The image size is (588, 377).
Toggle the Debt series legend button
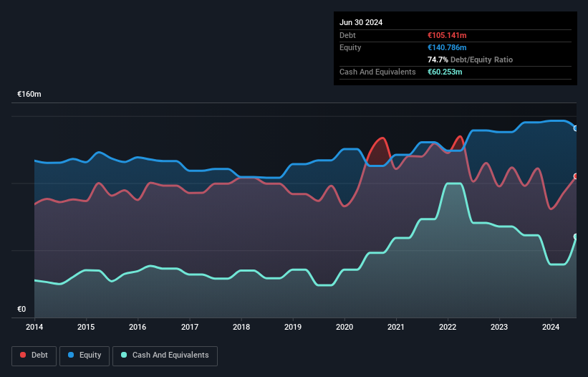34,355
